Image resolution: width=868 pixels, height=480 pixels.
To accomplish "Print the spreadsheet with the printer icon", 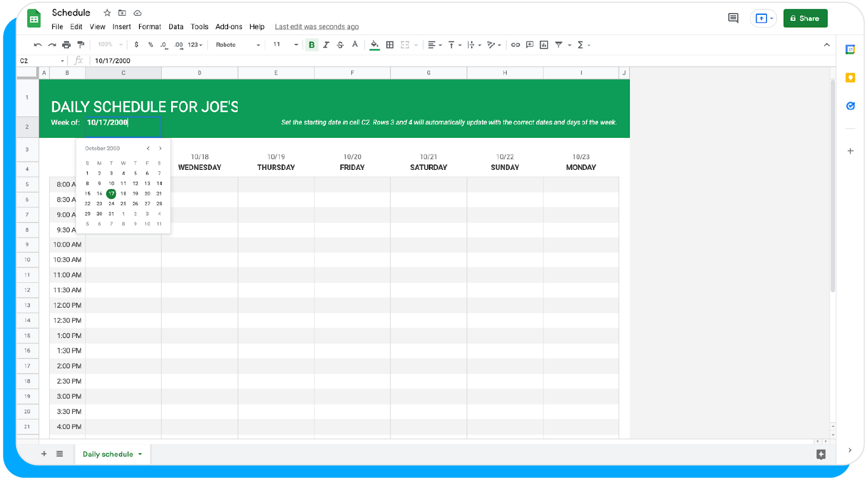I will [67, 45].
